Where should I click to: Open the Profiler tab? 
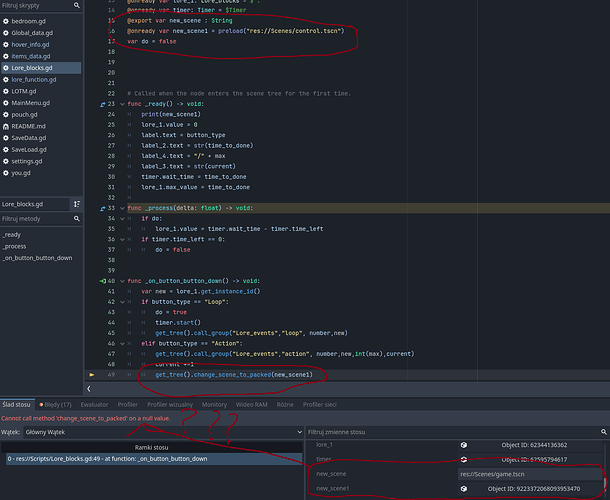coord(126,404)
